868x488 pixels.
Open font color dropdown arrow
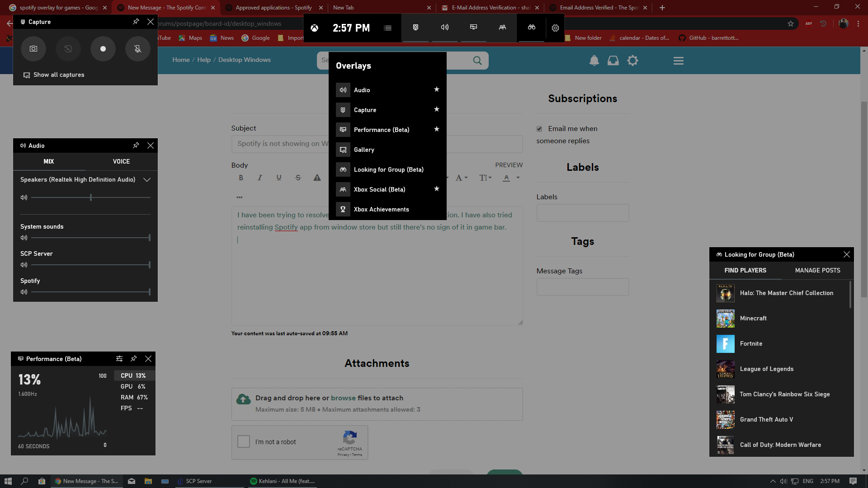[x=518, y=178]
